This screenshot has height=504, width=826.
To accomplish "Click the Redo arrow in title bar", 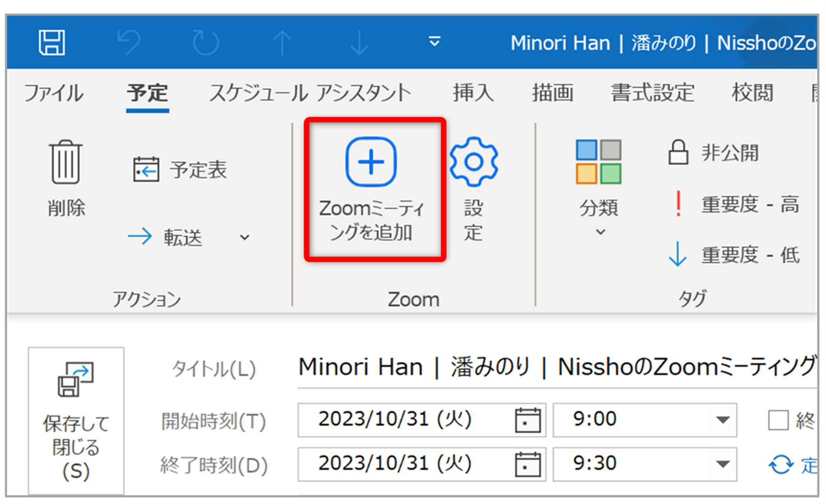I will coord(205,43).
